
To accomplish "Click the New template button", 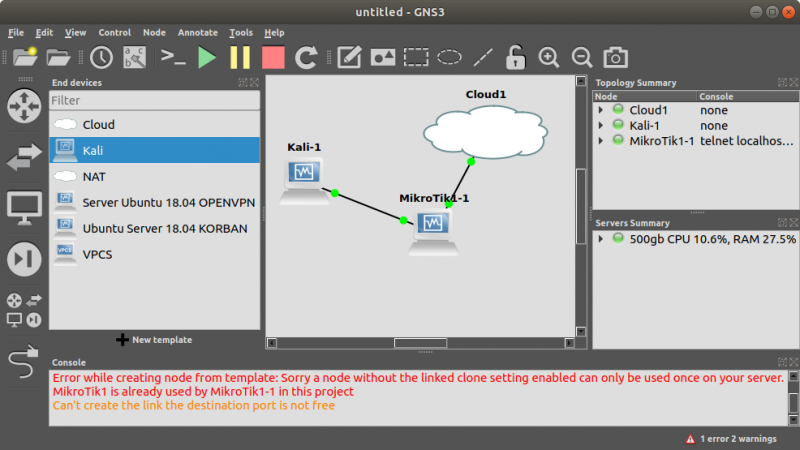I will tap(154, 340).
